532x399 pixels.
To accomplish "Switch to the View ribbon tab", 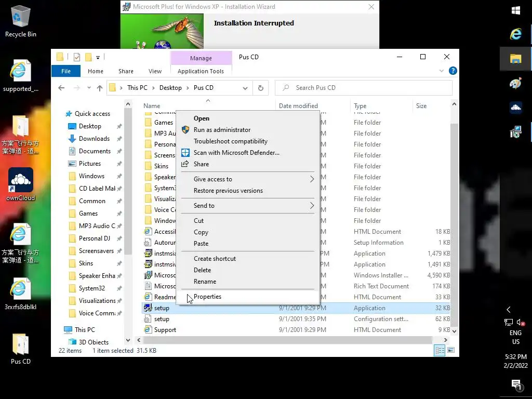I will tap(155, 71).
